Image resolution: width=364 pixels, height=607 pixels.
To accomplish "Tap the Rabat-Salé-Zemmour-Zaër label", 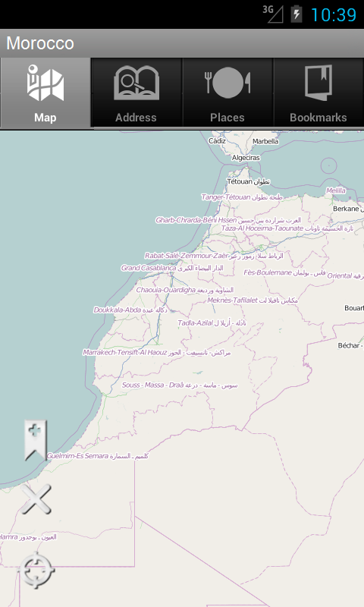I will click(x=214, y=256).
